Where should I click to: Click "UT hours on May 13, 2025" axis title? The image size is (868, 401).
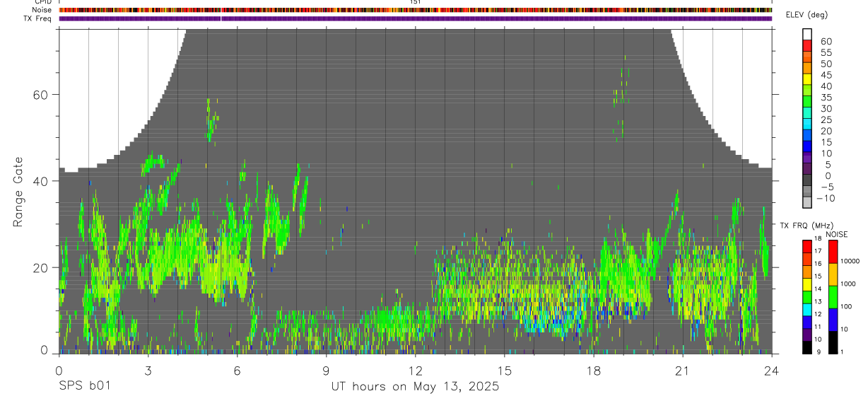pos(415,387)
